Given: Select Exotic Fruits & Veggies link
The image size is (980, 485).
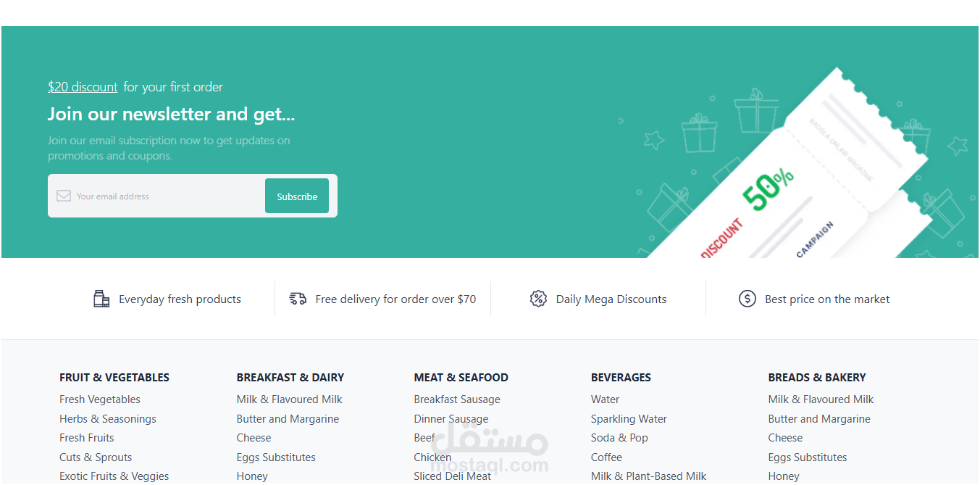Looking at the screenshot, I should point(114,476).
